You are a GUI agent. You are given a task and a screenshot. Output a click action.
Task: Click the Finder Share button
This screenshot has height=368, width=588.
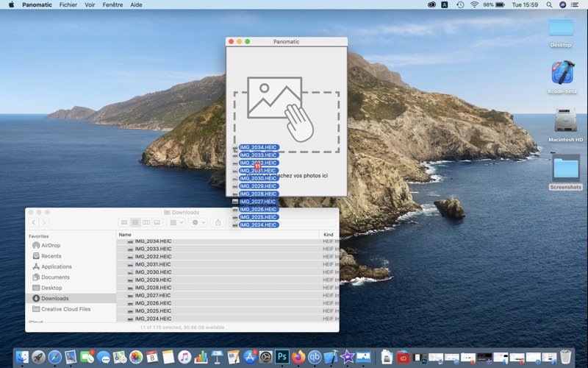click(218, 222)
